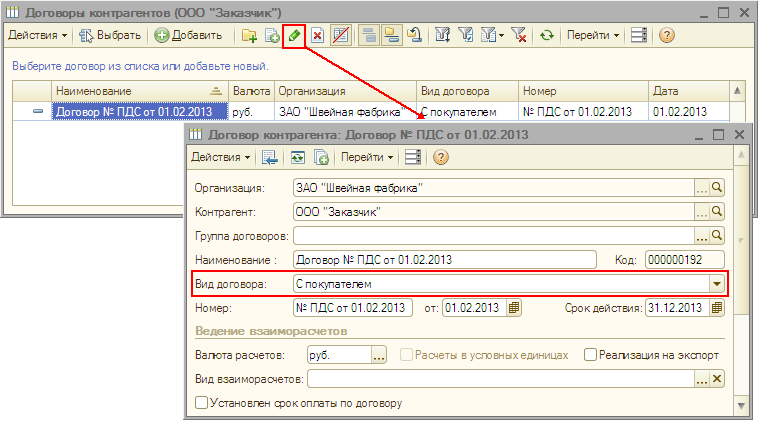
Task: Enable the Реализация на экспорт checkbox
Action: (x=590, y=355)
